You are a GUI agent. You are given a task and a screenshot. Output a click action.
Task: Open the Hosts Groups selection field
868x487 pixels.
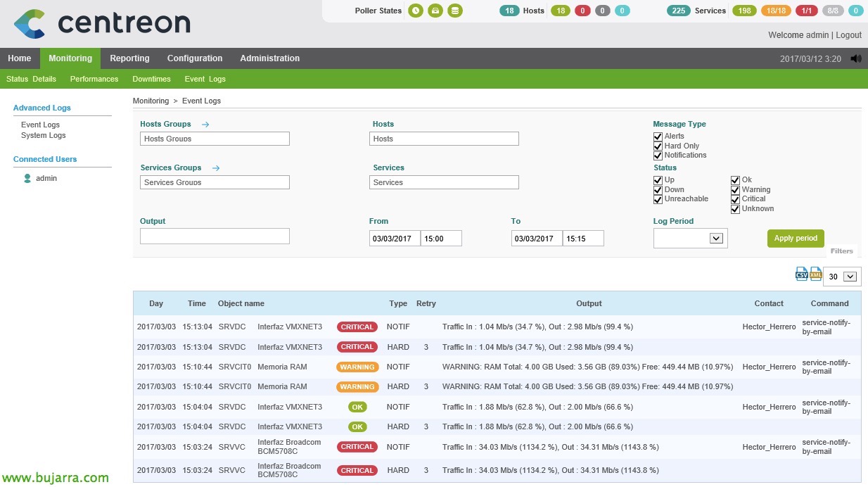(215, 139)
